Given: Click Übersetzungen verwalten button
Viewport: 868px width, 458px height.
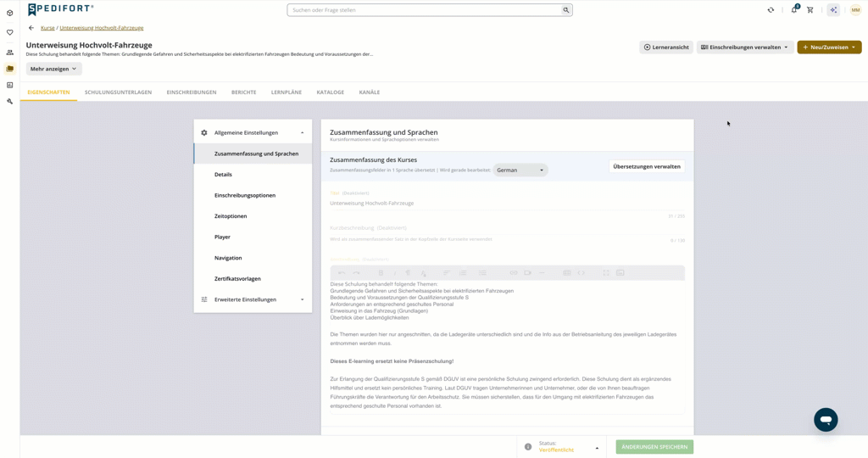Looking at the screenshot, I should pos(647,167).
